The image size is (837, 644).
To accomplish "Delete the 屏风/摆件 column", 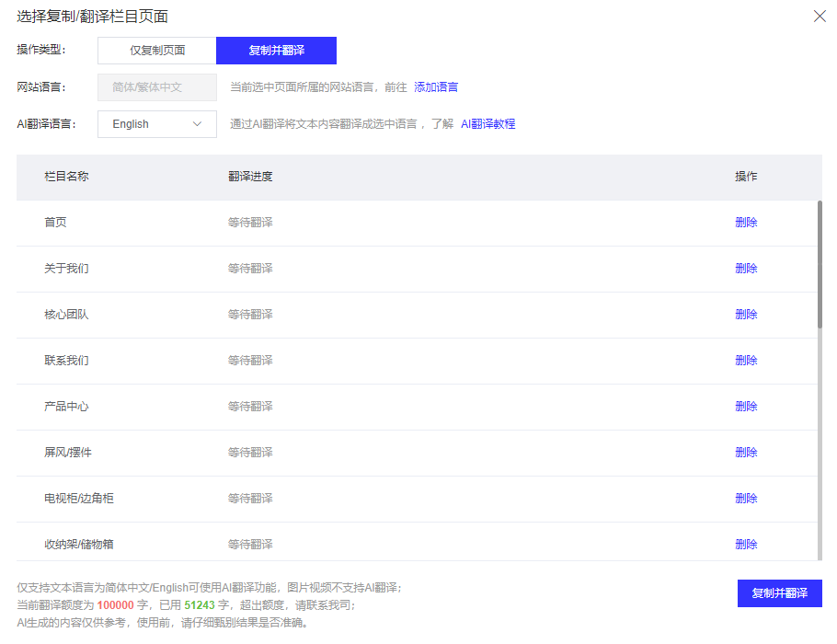I will (x=746, y=452).
